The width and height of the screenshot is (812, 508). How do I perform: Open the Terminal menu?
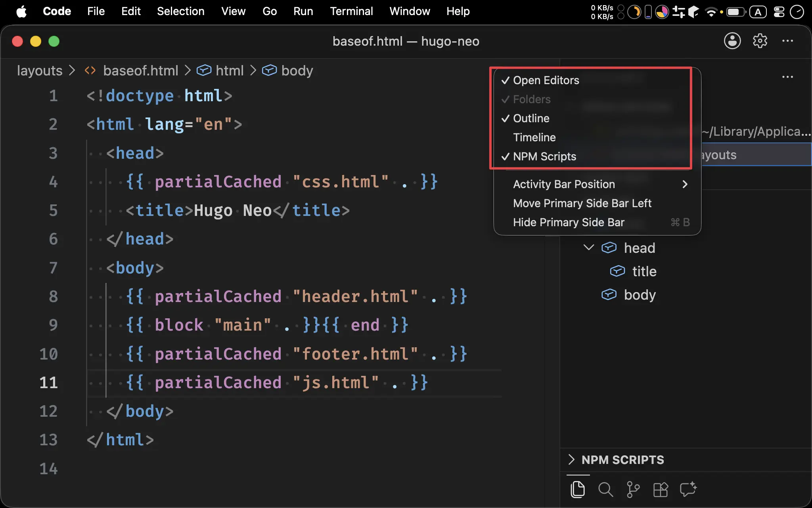[x=351, y=12]
